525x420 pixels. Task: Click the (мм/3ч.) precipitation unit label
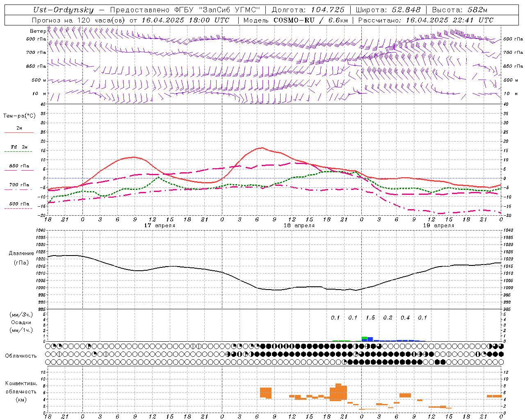(x=21, y=315)
